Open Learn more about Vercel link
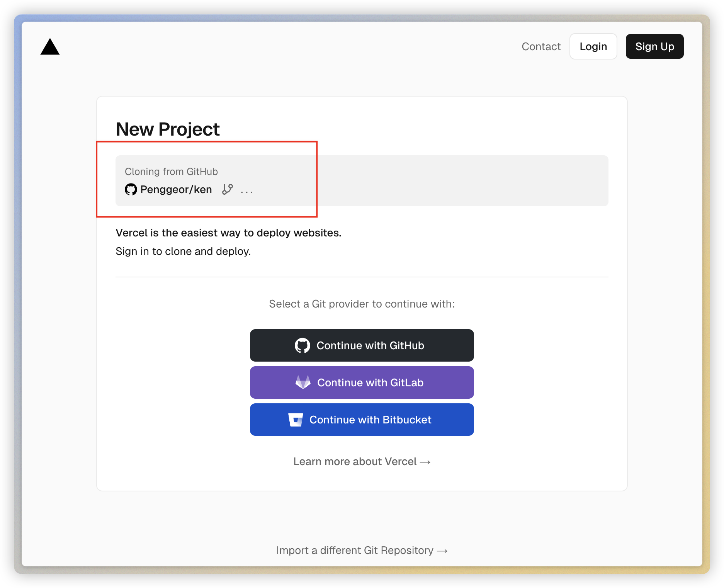 (x=362, y=461)
